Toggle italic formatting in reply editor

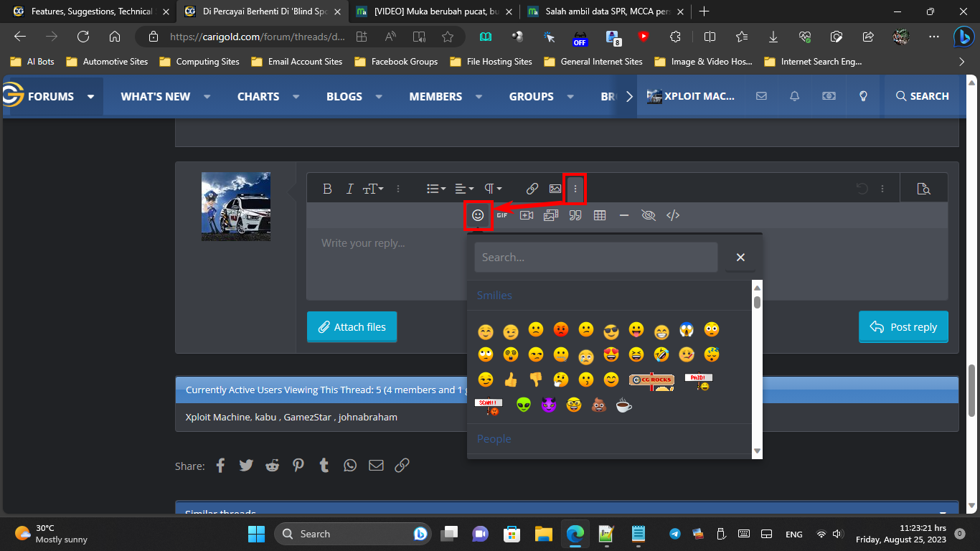click(349, 189)
